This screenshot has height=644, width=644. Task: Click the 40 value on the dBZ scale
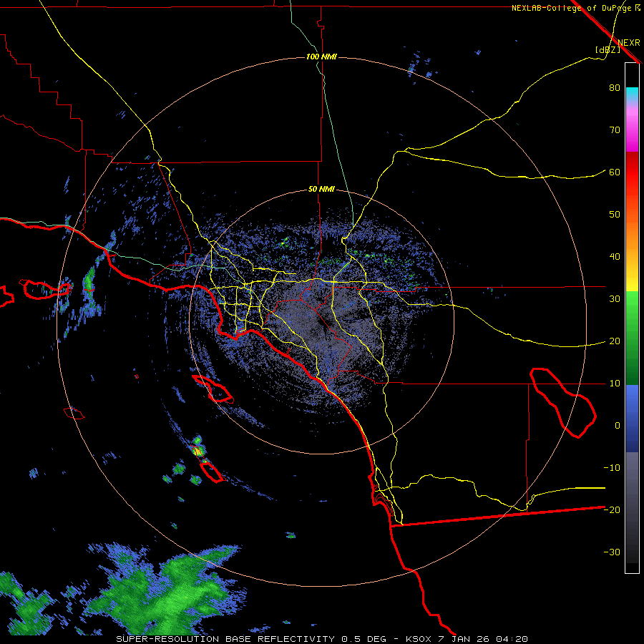click(615, 257)
